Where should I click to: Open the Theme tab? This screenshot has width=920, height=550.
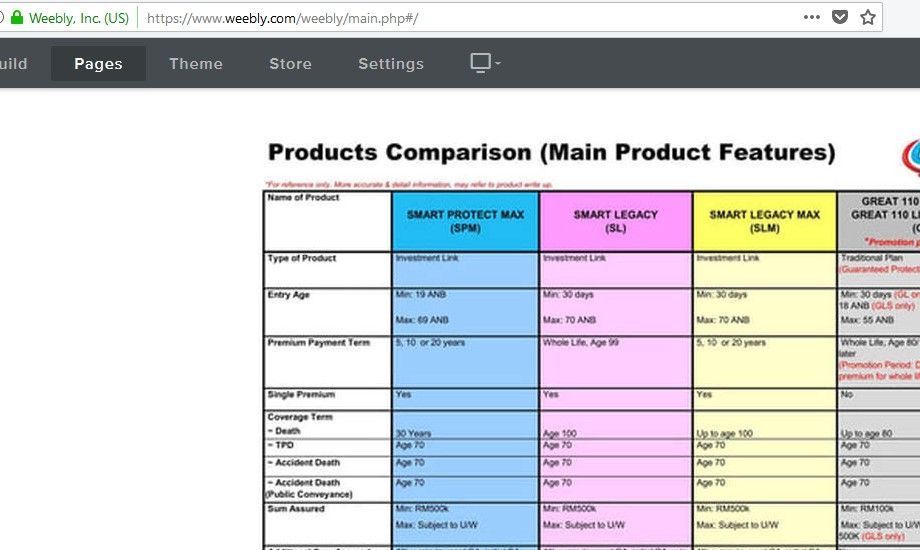coord(196,64)
